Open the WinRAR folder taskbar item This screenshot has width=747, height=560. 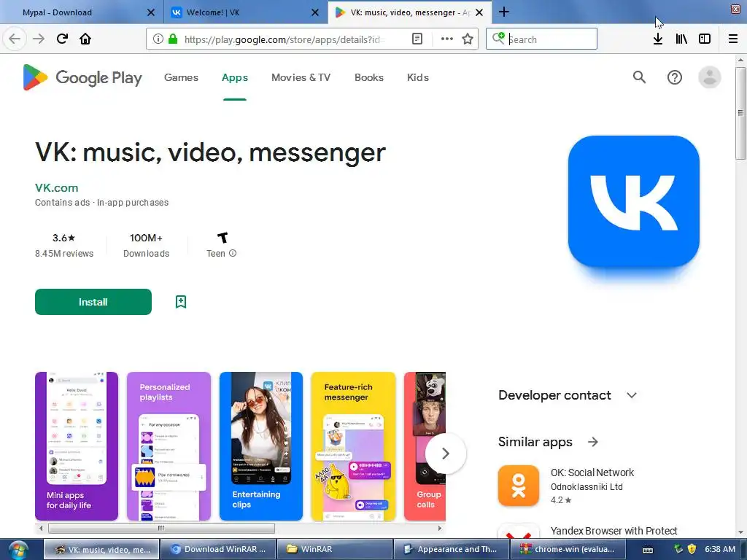(x=334, y=550)
